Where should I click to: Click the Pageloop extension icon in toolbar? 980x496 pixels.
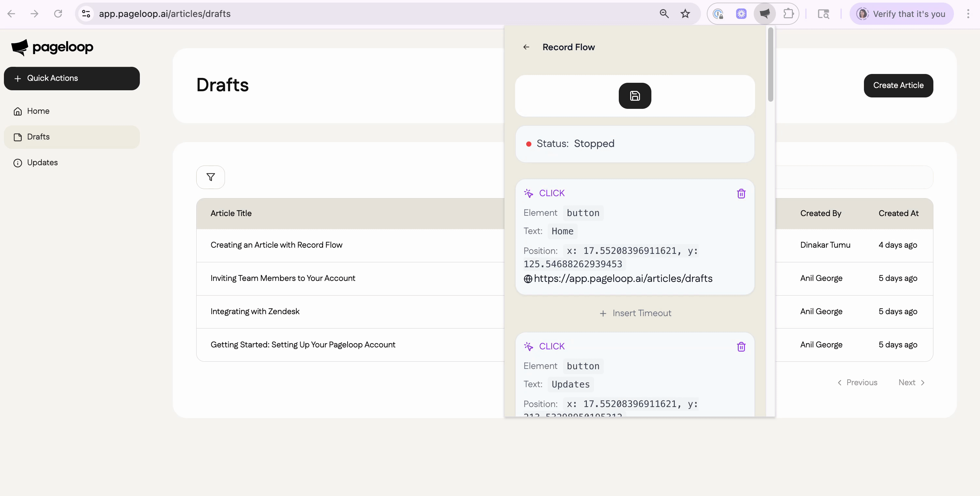[765, 14]
